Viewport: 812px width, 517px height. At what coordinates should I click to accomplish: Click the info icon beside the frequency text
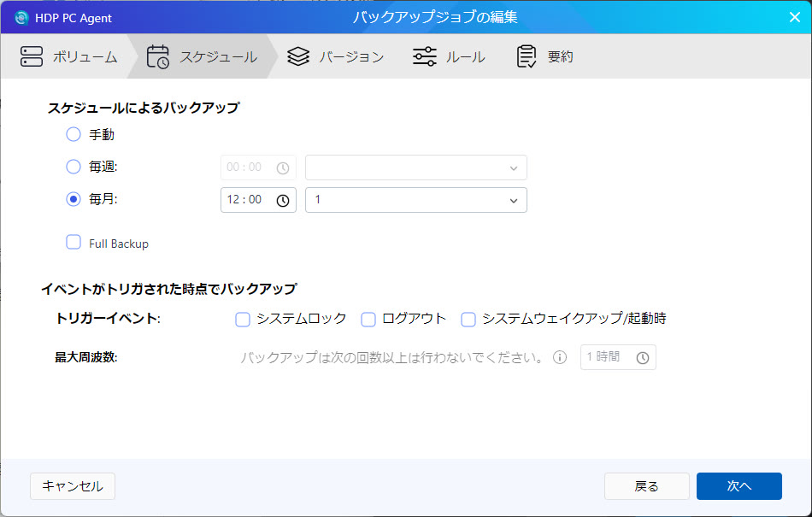tap(560, 357)
